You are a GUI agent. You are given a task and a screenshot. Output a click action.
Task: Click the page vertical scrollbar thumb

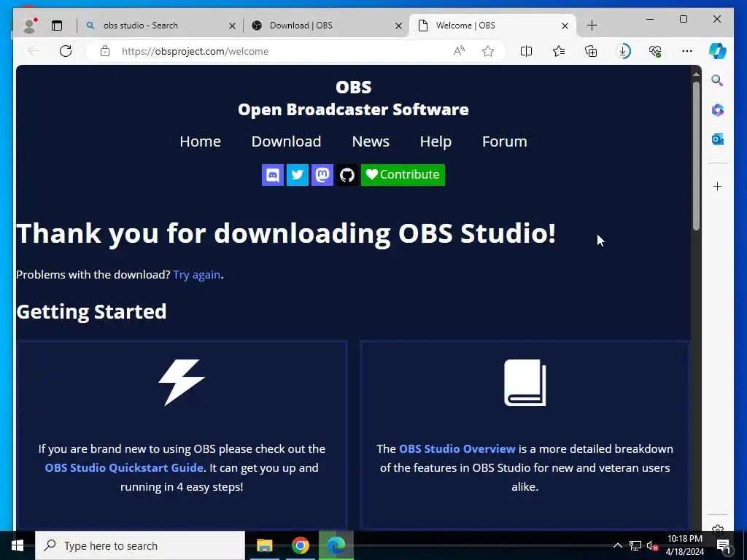pyautogui.click(x=696, y=156)
